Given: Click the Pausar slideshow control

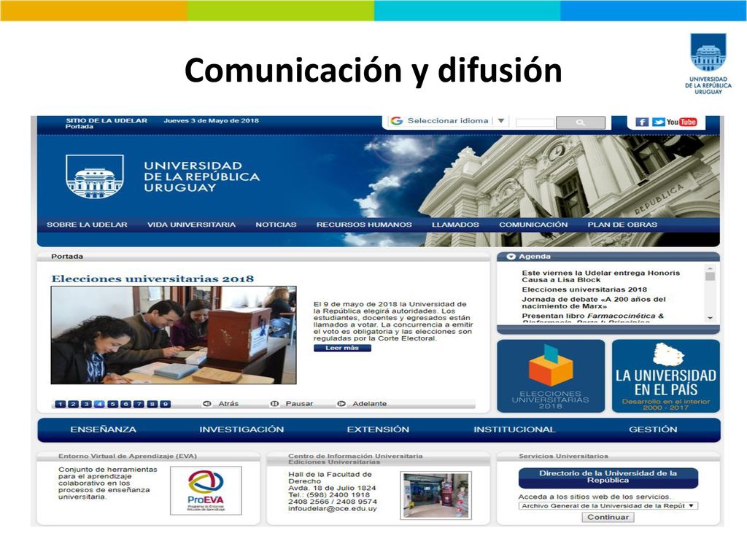Looking at the screenshot, I should click(292, 403).
